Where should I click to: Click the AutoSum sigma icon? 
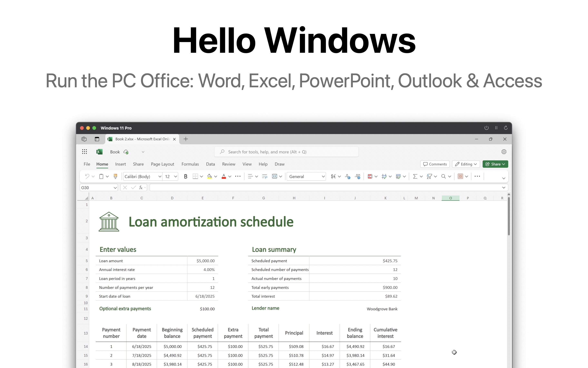415,176
